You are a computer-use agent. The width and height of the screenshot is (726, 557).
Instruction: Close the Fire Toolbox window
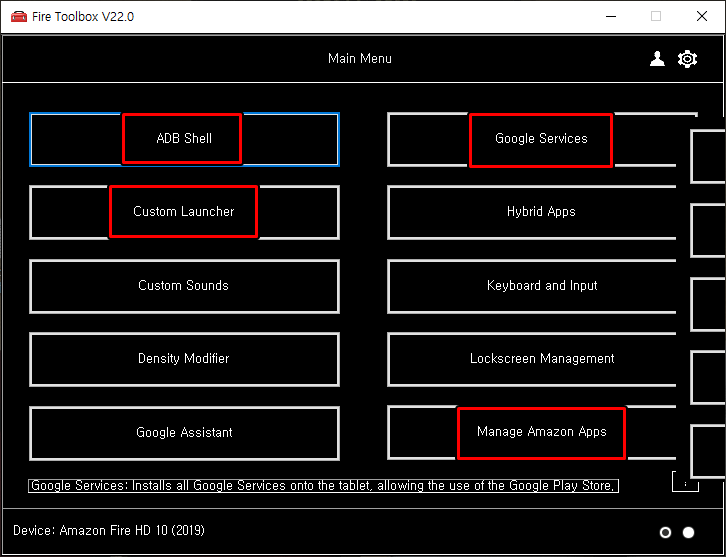(x=701, y=17)
